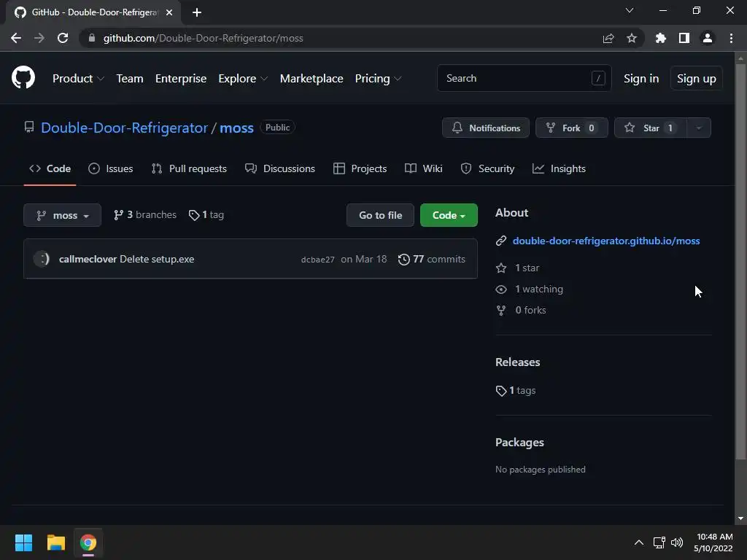The image size is (747, 560).
Task: Bookmark this page with star icon
Action: coord(632,38)
